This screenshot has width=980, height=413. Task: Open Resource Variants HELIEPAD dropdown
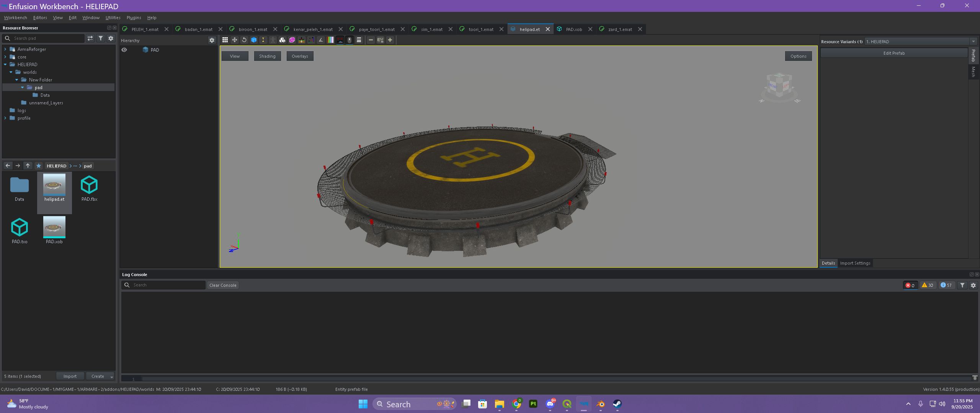pyautogui.click(x=973, y=42)
